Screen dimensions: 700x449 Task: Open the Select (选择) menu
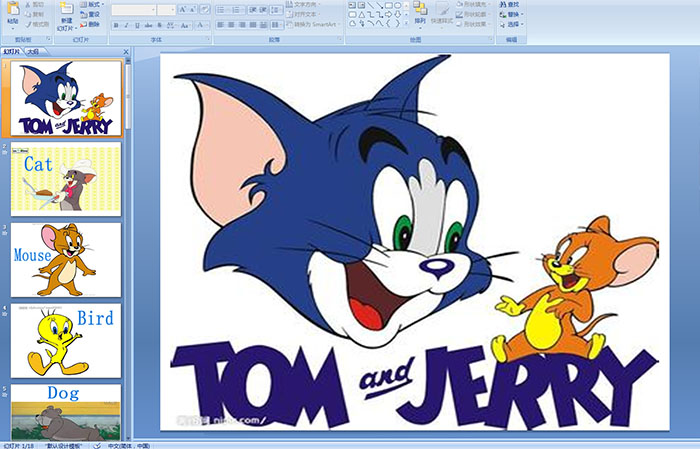pyautogui.click(x=511, y=24)
